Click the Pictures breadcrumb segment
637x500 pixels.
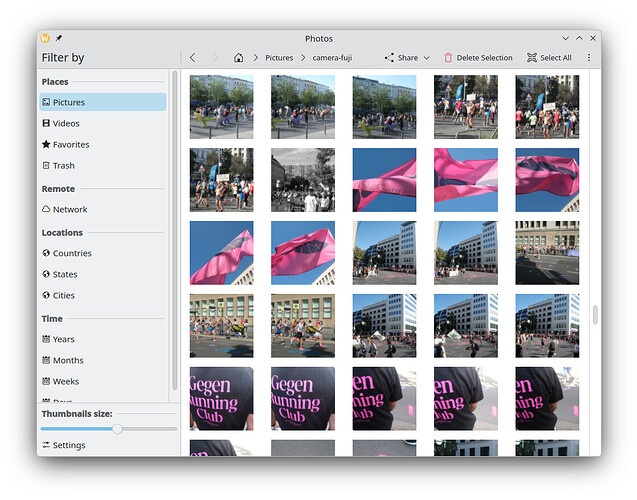point(279,58)
